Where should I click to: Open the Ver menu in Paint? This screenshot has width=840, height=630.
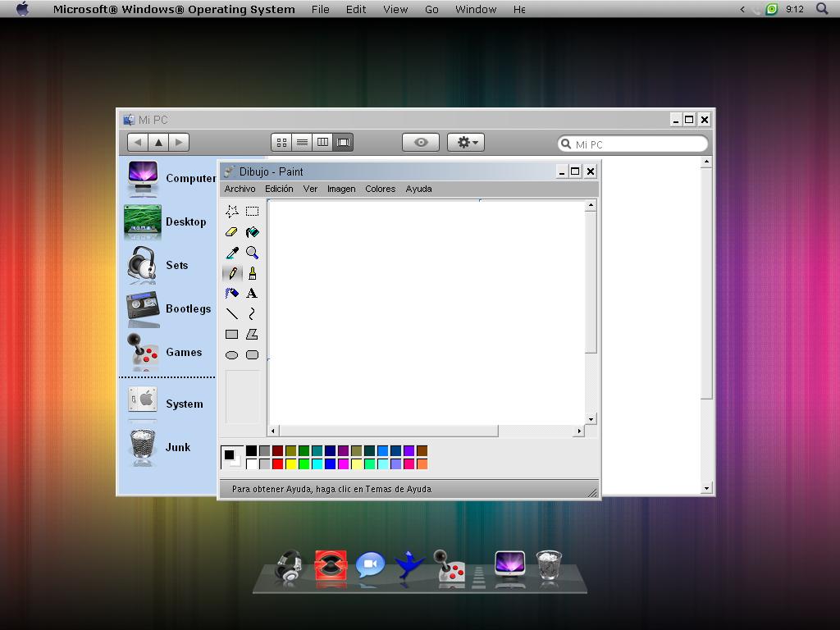[x=310, y=189]
